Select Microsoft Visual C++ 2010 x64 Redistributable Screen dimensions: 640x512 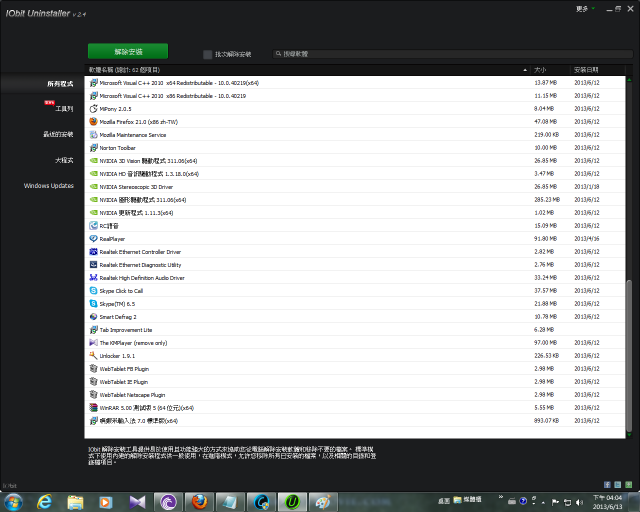(x=355, y=83)
